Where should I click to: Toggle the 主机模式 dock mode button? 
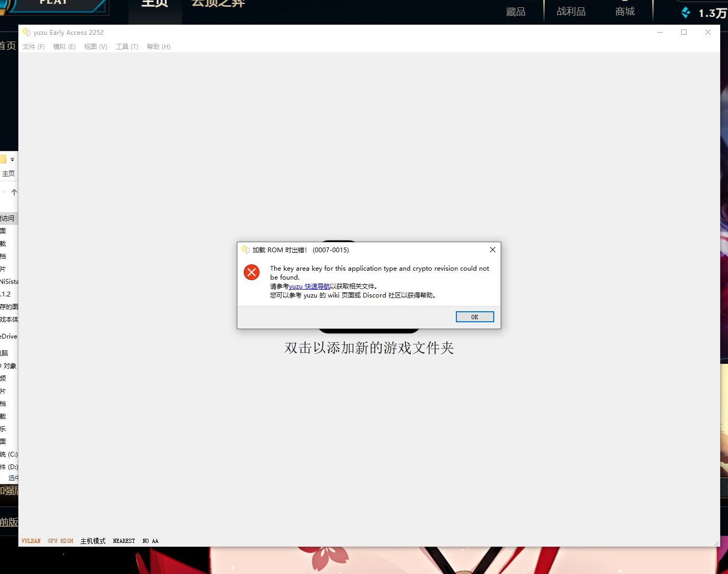coord(93,541)
